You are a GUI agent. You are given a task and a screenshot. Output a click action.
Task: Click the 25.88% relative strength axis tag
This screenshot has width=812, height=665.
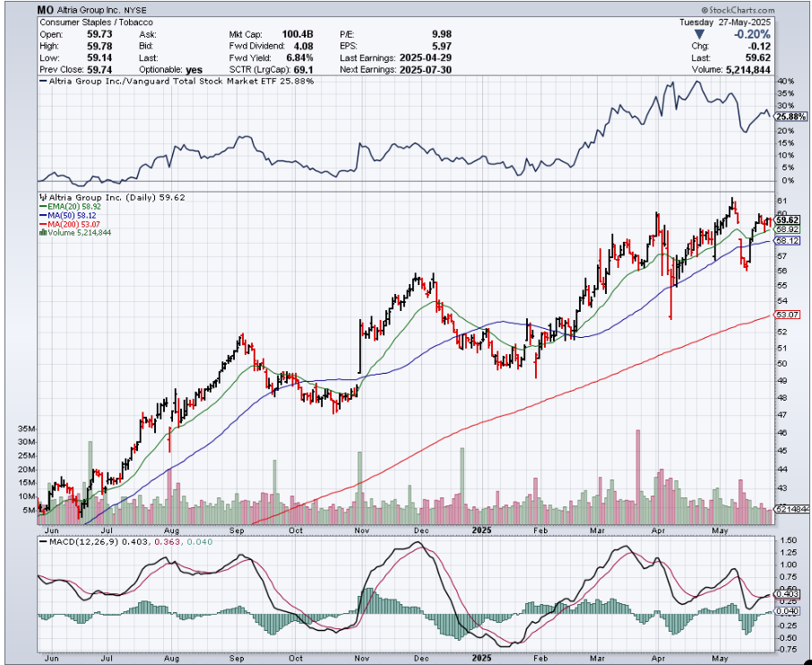(x=791, y=117)
